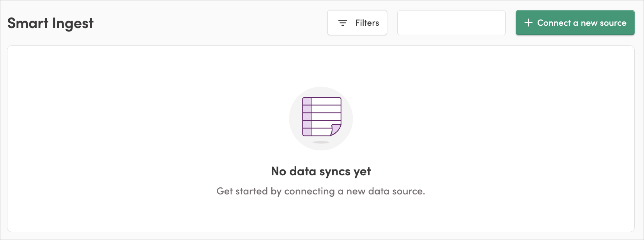
Task: Click the top row of spreadsheet icon
Action: 322,101
